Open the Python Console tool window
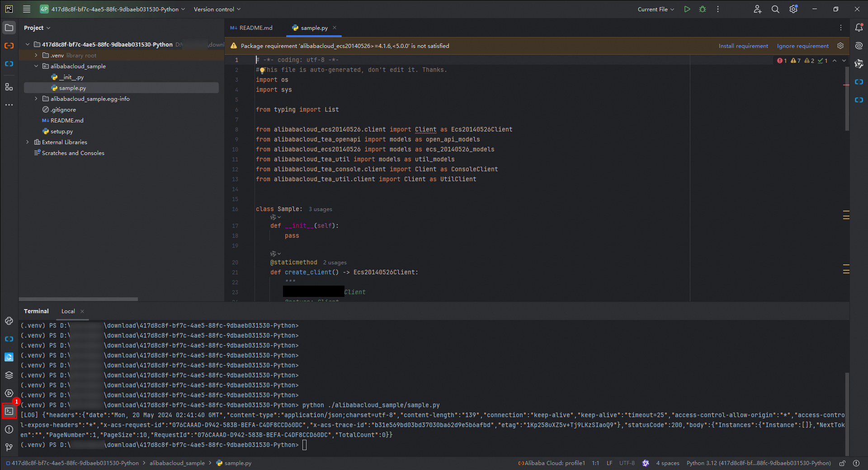This screenshot has height=470, width=868. pyautogui.click(x=9, y=321)
